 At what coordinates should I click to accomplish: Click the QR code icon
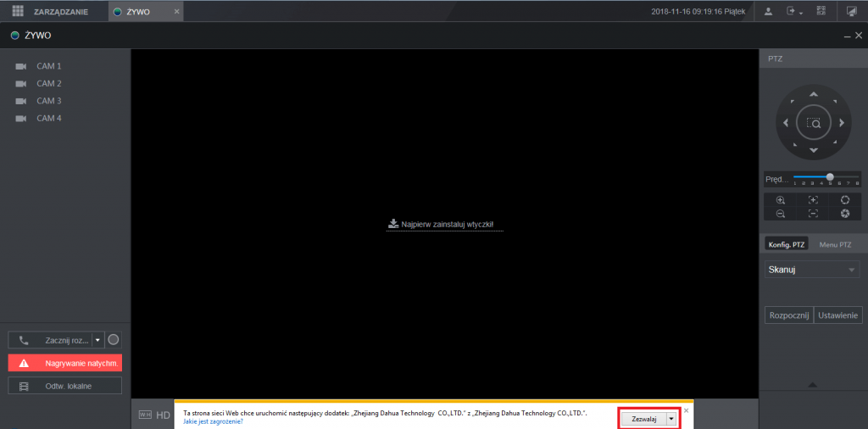(x=821, y=12)
